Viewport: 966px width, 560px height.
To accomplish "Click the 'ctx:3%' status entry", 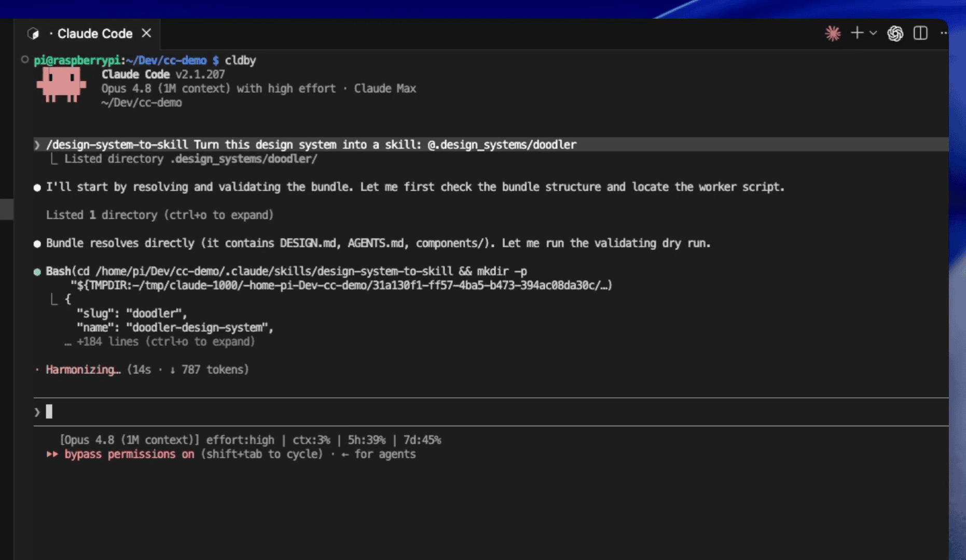I will [311, 440].
